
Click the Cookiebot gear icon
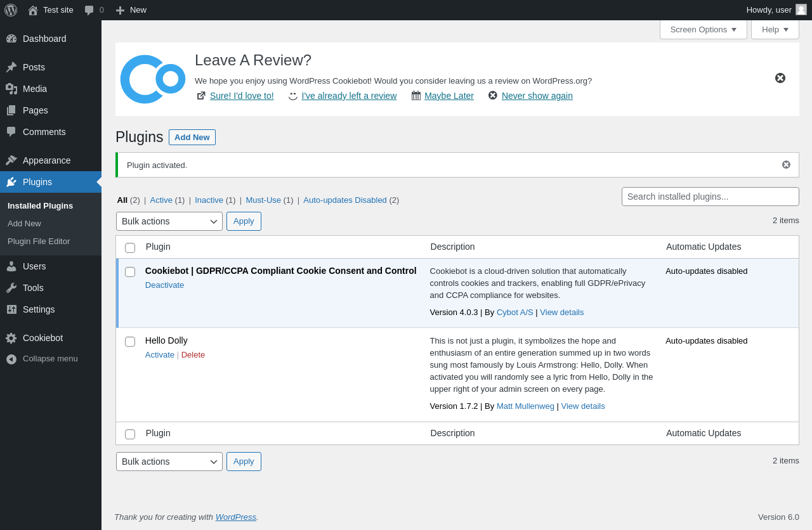pos(11,338)
